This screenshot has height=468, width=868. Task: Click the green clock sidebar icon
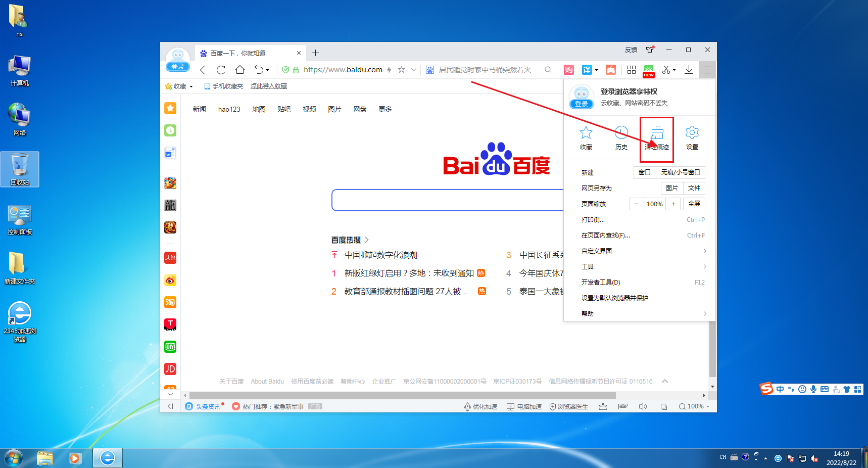[x=170, y=130]
